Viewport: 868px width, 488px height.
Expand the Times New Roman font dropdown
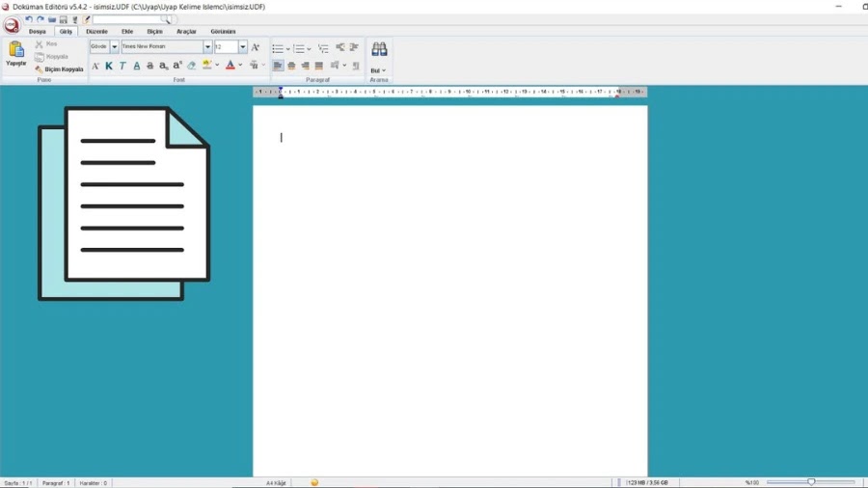click(207, 47)
